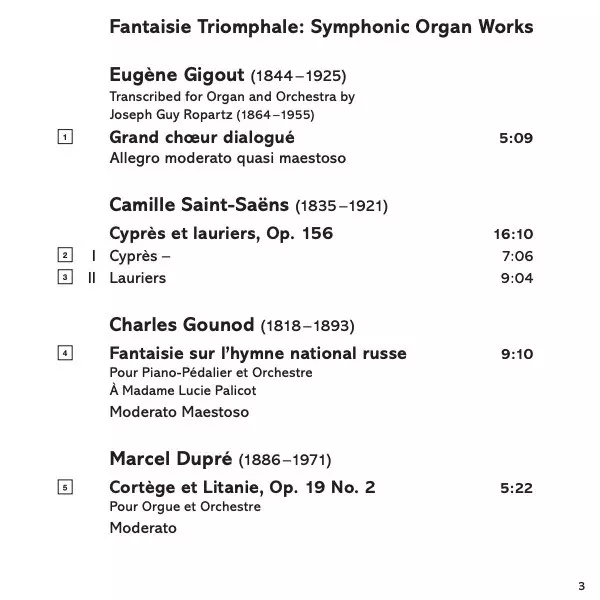The image size is (600, 600).
Task: Select composer name Camille Saint-Saëns
Action: click(x=199, y=205)
